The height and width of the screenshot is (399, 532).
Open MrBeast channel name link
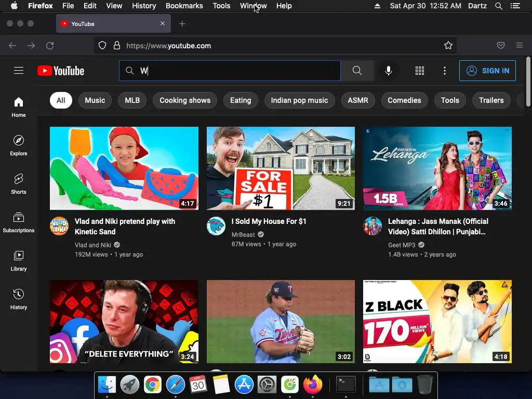click(x=243, y=234)
